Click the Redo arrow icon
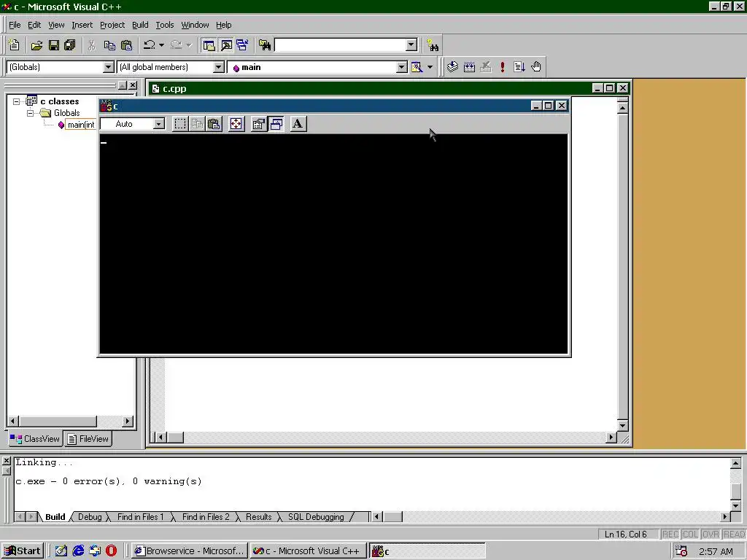The width and height of the screenshot is (747, 560). pos(177,45)
